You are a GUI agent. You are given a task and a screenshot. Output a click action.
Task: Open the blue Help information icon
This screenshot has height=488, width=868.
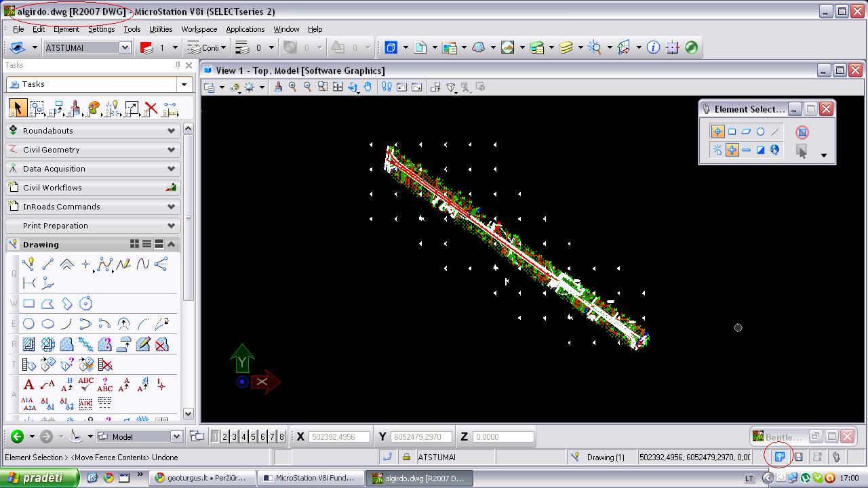click(x=653, y=47)
